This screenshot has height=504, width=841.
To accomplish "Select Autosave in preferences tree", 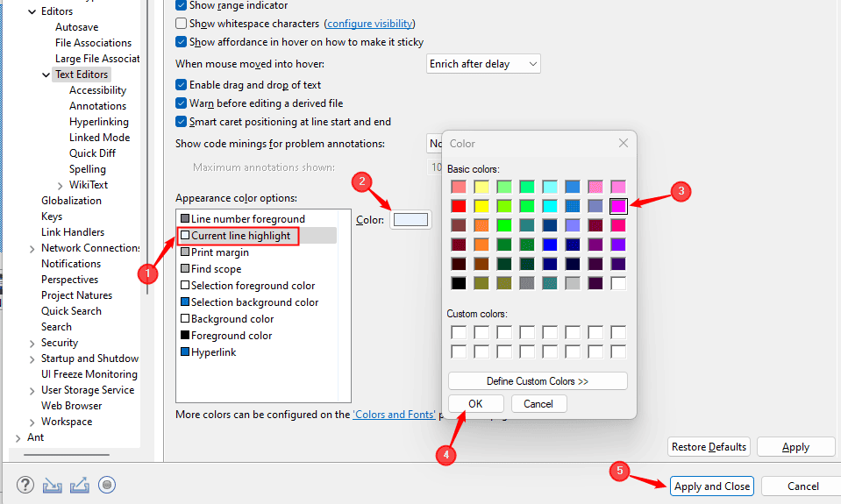I will click(x=76, y=27).
